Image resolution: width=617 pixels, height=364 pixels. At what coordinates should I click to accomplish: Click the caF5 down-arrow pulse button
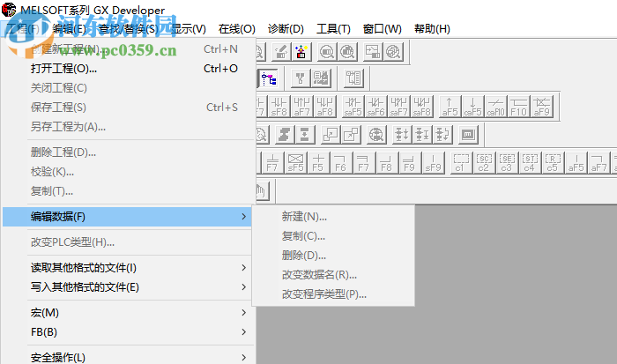click(472, 107)
